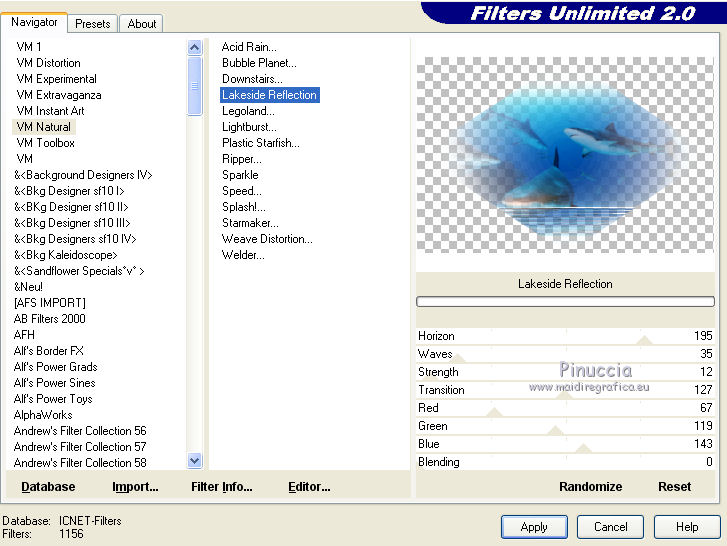Choose the Starmaker... filter
This screenshot has width=727, height=546.
click(250, 223)
